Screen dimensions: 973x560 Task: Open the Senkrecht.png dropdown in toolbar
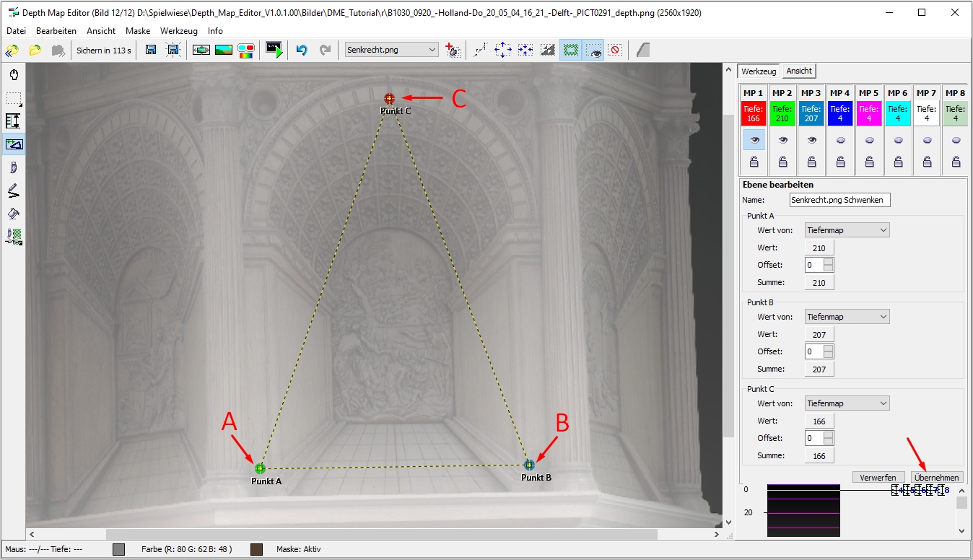(x=391, y=50)
